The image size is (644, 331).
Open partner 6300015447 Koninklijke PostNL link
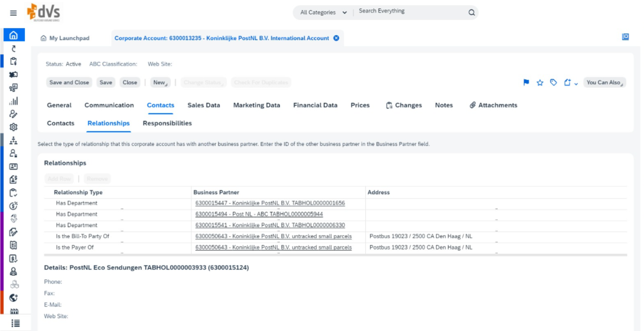[x=270, y=203]
